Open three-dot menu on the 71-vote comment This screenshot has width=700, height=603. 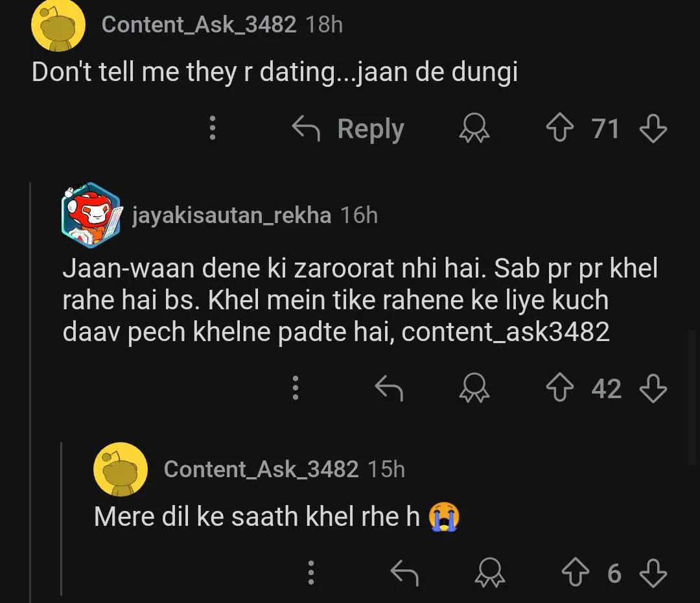click(212, 129)
